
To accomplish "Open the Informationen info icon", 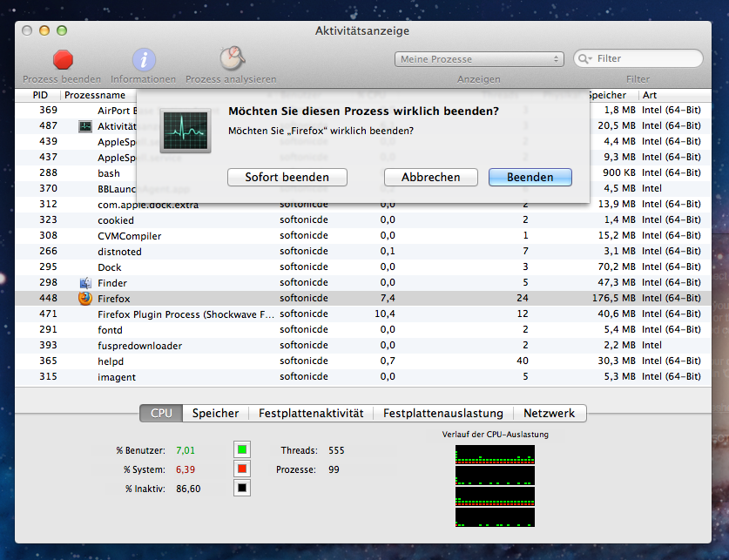I will [144, 60].
